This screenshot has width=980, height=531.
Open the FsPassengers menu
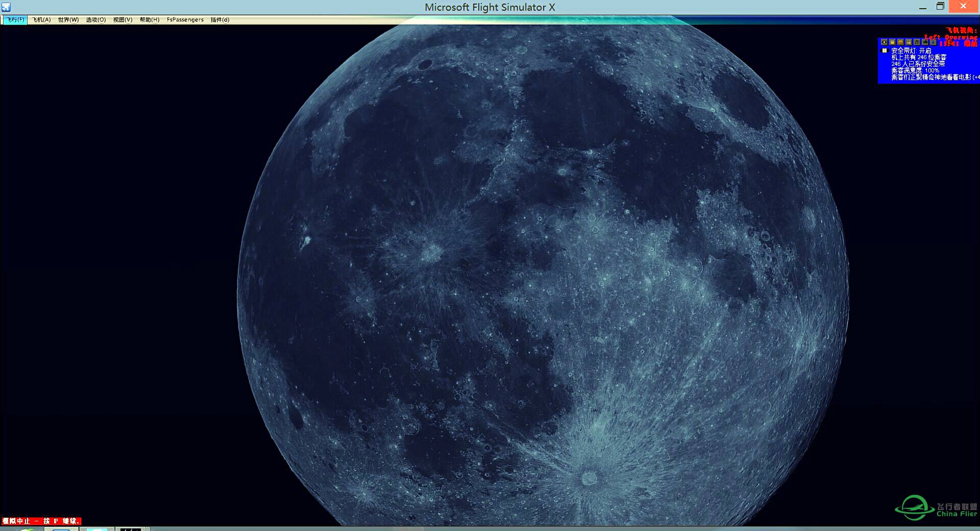[x=185, y=20]
